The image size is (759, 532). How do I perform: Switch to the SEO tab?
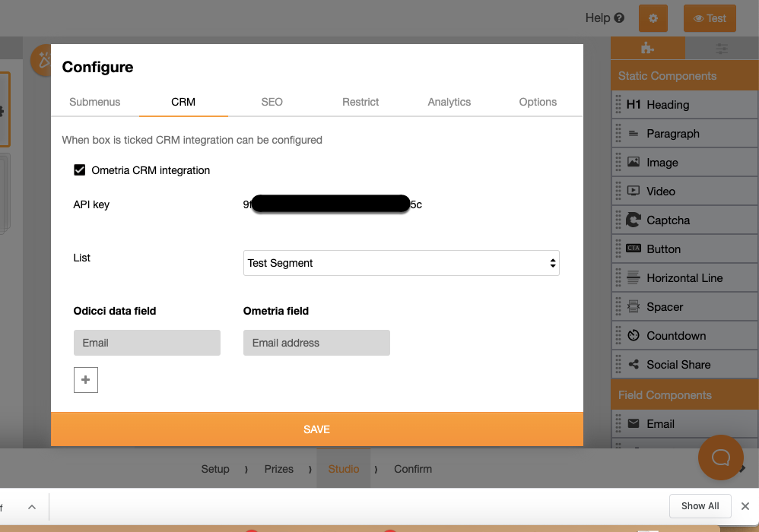tap(272, 102)
